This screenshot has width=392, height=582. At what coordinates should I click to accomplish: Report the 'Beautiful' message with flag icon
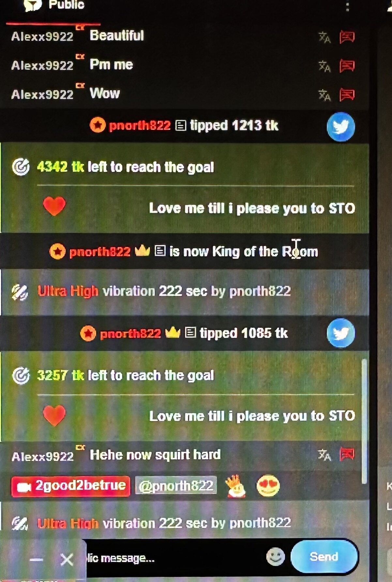point(347,37)
